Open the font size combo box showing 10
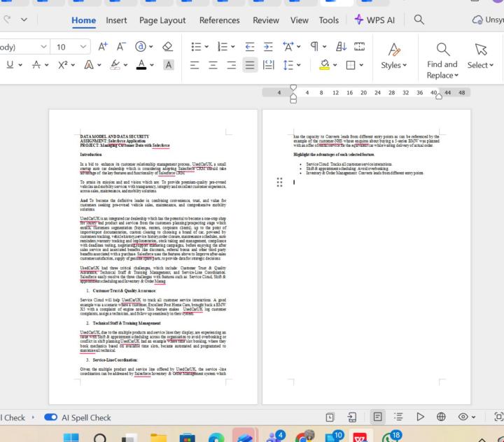 [x=71, y=47]
